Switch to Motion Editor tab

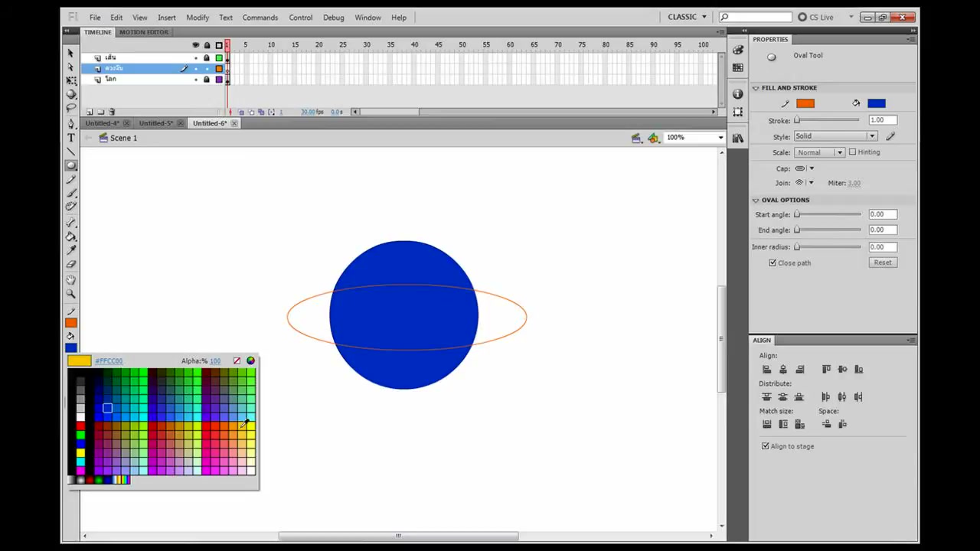(144, 32)
